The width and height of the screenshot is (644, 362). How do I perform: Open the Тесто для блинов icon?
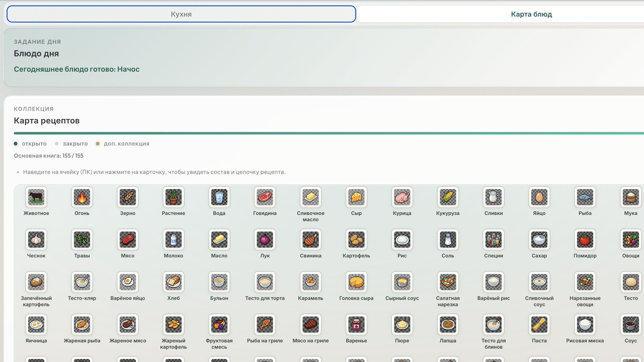click(x=494, y=325)
